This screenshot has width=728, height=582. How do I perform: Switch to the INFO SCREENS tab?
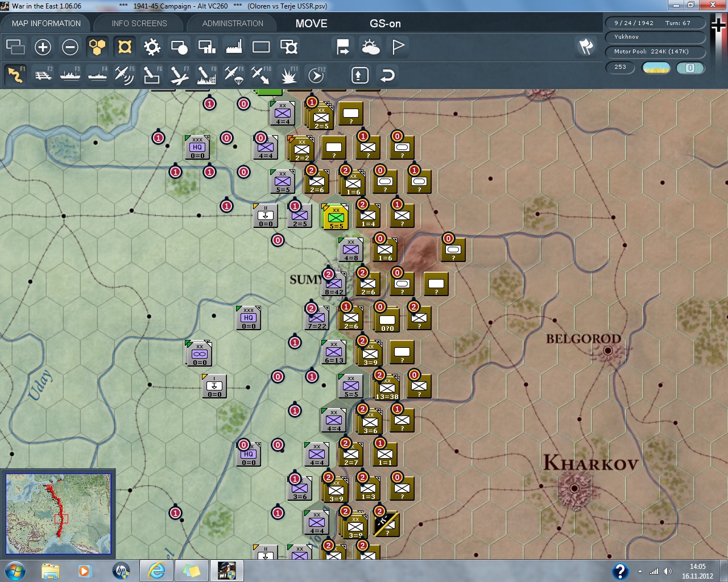click(x=139, y=23)
